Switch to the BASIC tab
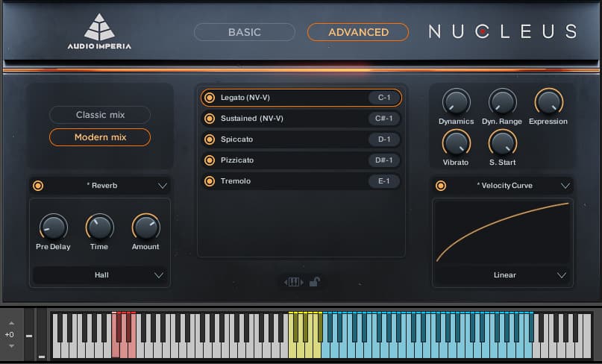Image resolution: width=602 pixels, height=364 pixels. tap(245, 32)
